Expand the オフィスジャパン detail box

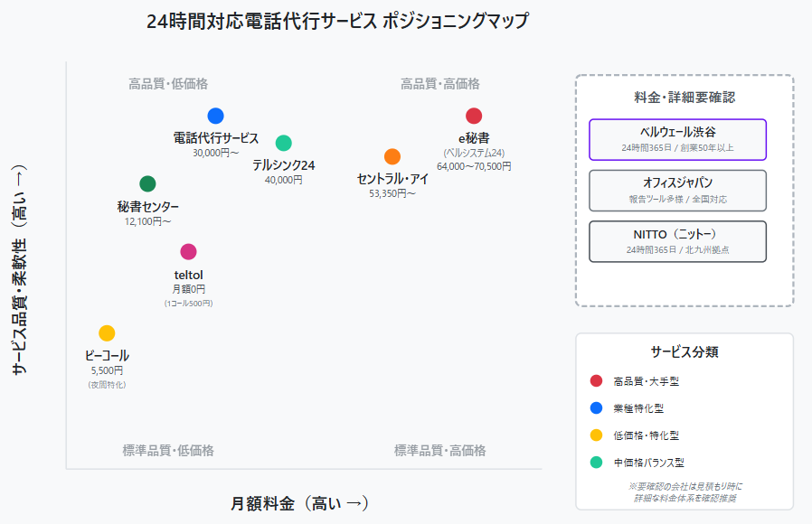(677, 191)
